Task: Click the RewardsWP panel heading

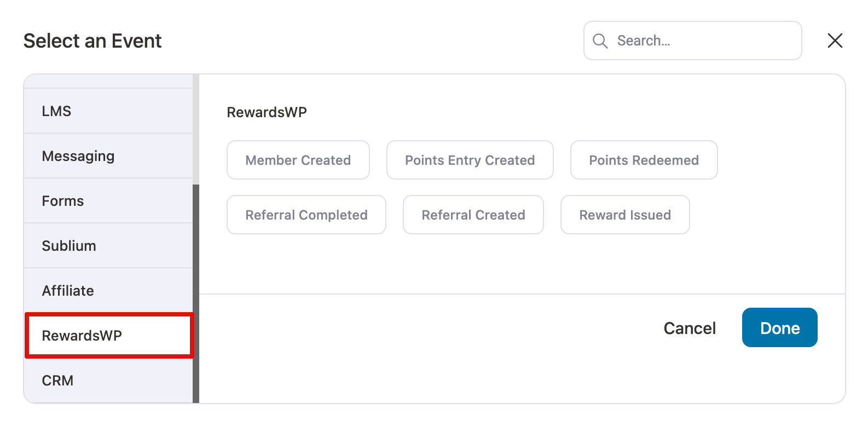Action: pyautogui.click(x=267, y=112)
